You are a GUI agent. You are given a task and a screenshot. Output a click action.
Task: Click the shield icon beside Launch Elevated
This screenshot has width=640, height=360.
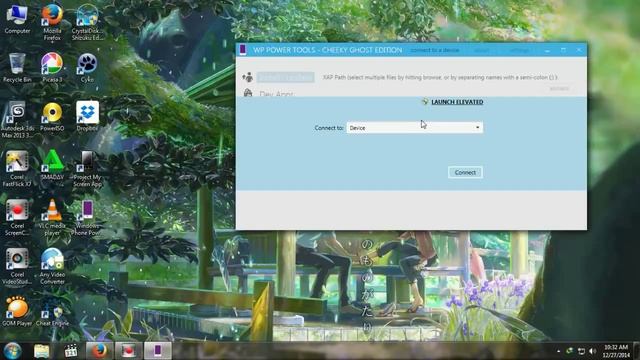click(x=425, y=102)
